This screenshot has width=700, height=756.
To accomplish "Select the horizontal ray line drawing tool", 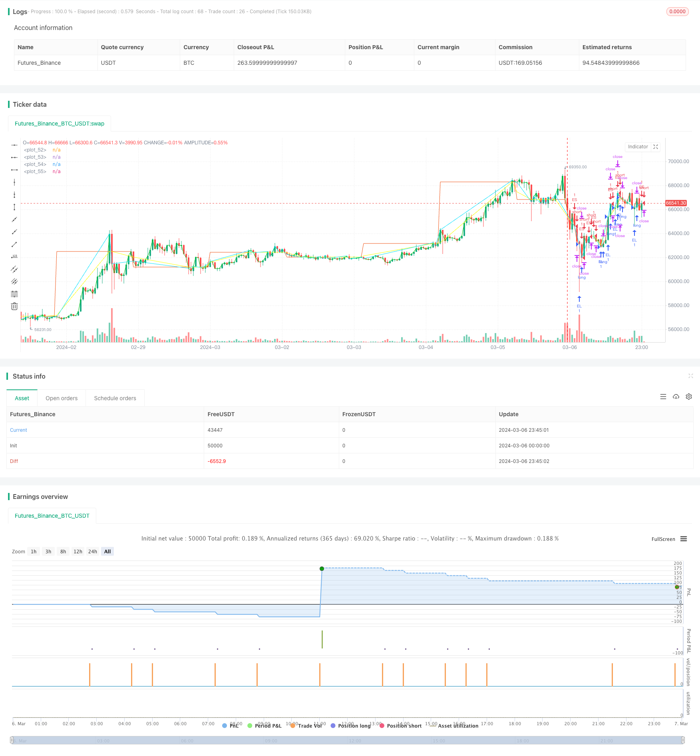I will click(x=14, y=158).
